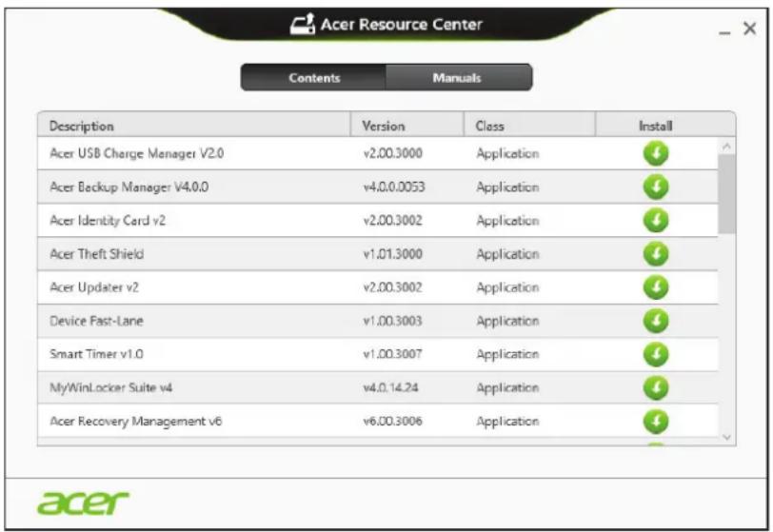Click version v1.00.3003 cell
The width and height of the screenshot is (773, 532).
(392, 321)
